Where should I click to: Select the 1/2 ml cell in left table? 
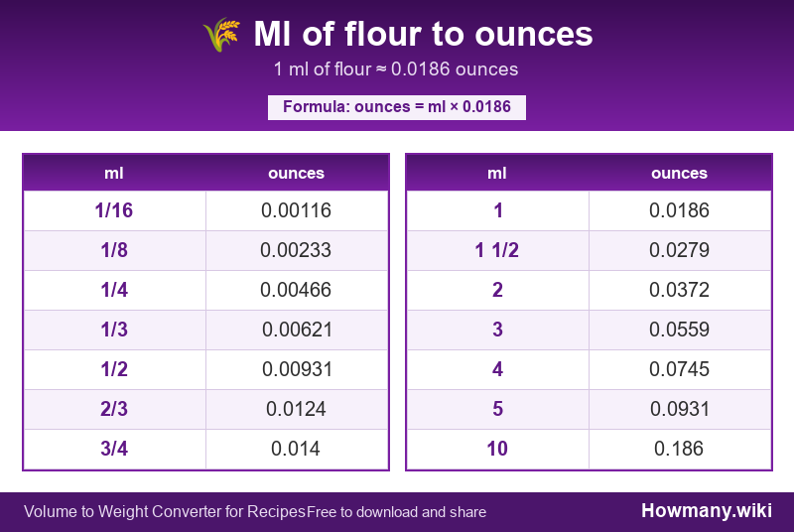click(x=114, y=369)
